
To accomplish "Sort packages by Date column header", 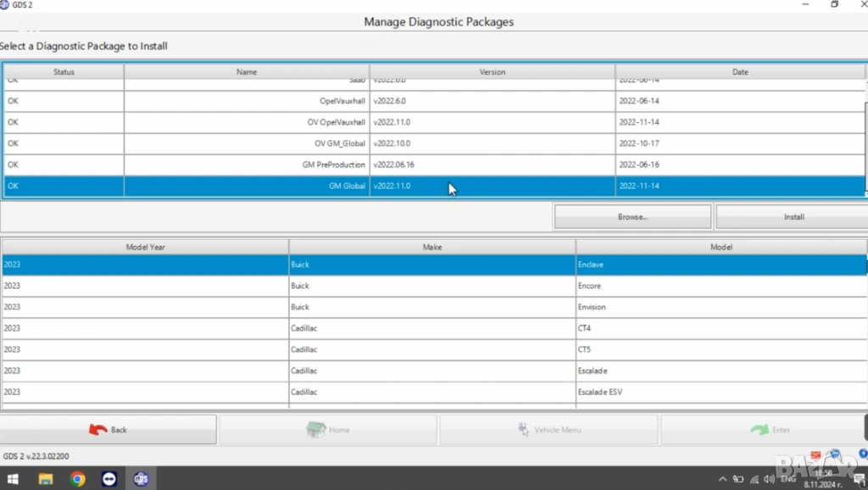I will (739, 72).
